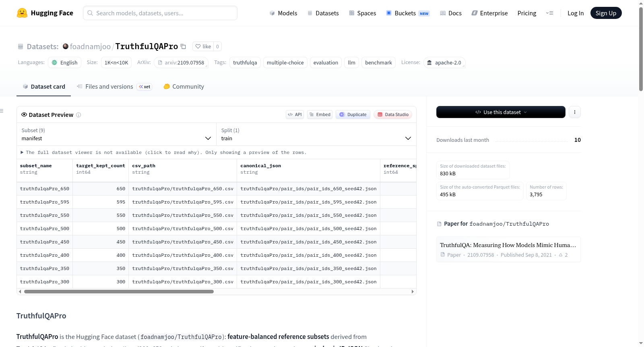Open the Community tab
Image resolution: width=644 pixels, height=347 pixels.
coord(184,86)
